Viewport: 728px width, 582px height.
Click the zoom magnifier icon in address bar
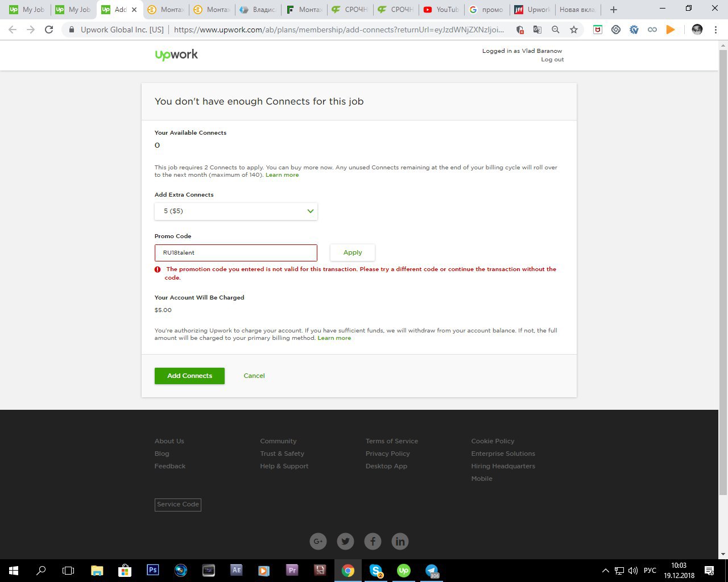tap(556, 30)
